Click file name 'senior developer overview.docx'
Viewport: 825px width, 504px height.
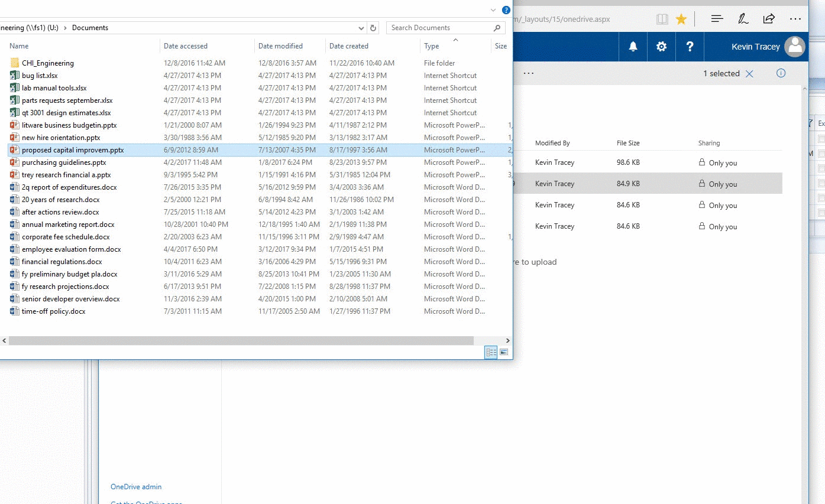(x=71, y=299)
